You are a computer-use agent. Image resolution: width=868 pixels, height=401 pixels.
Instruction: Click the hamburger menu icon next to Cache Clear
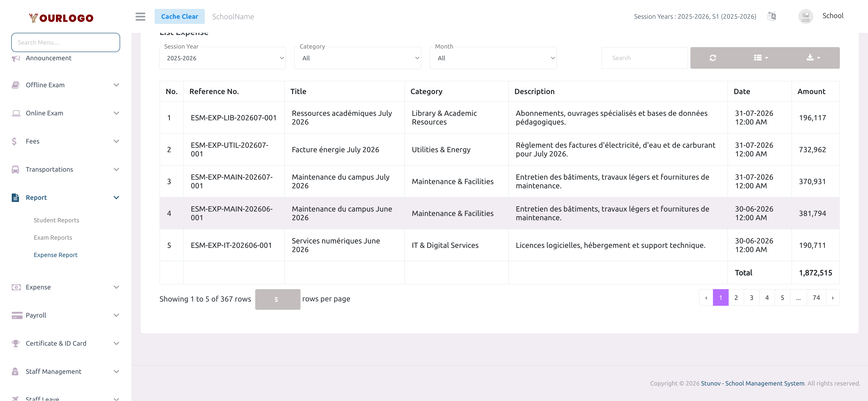click(x=141, y=16)
